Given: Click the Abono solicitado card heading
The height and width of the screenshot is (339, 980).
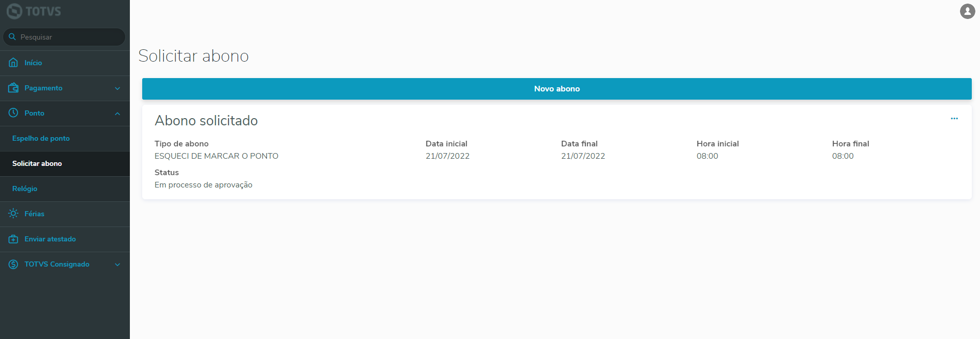Looking at the screenshot, I should (x=206, y=121).
